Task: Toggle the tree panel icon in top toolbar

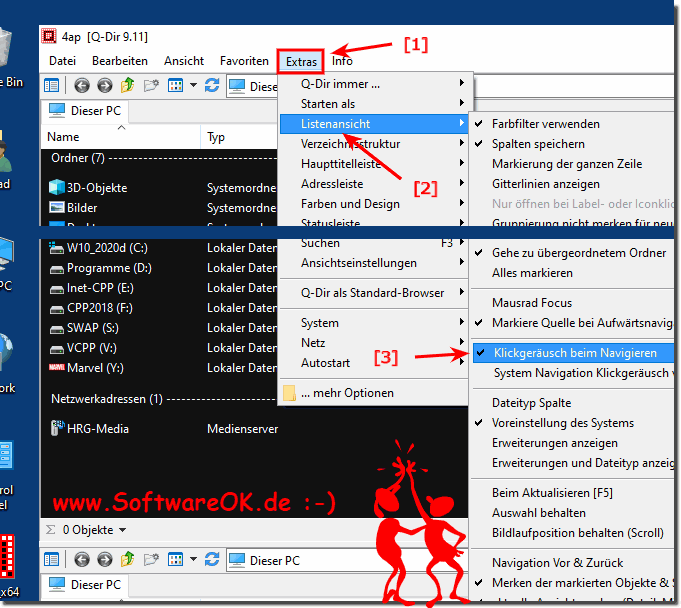Action: coord(52,86)
